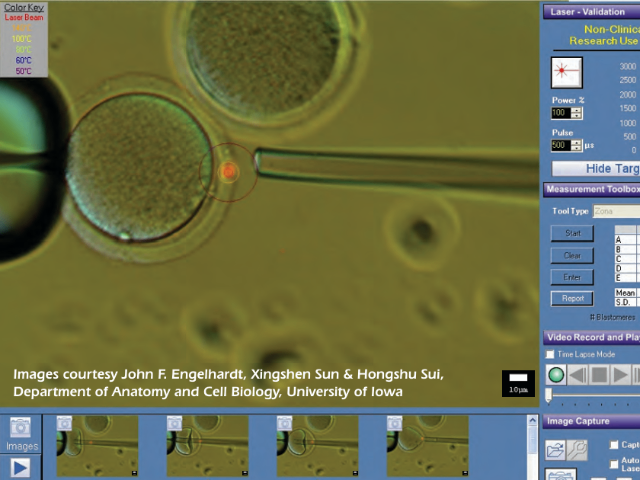Click camera icon on third thumbnail
The image size is (640, 480).
pyautogui.click(x=284, y=423)
